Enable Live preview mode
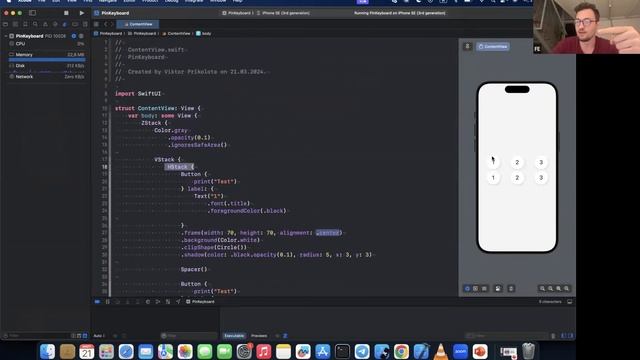640x360 pixels. 467,289
